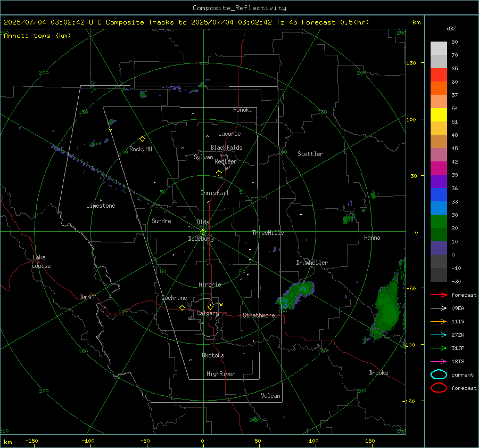Click the dark gray swatch next to -30
This screenshot has width=479, height=448.
pyautogui.click(x=439, y=275)
